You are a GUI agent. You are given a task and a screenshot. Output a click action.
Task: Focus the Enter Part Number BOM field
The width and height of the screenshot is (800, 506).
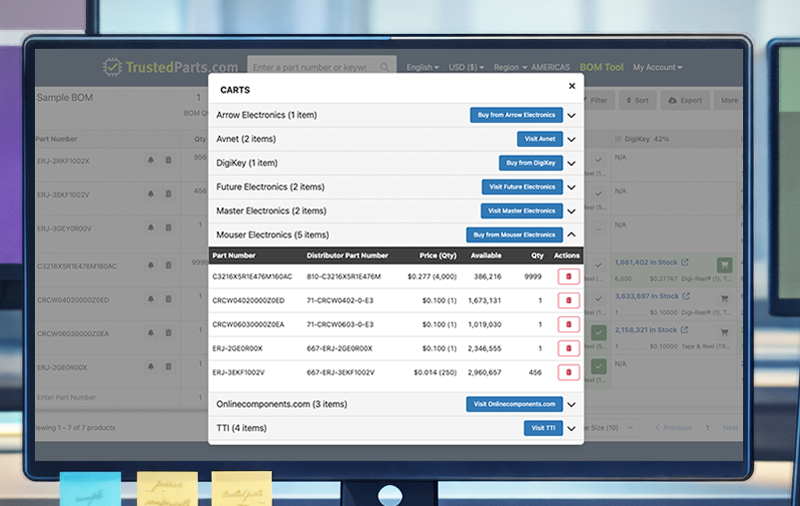click(107, 397)
